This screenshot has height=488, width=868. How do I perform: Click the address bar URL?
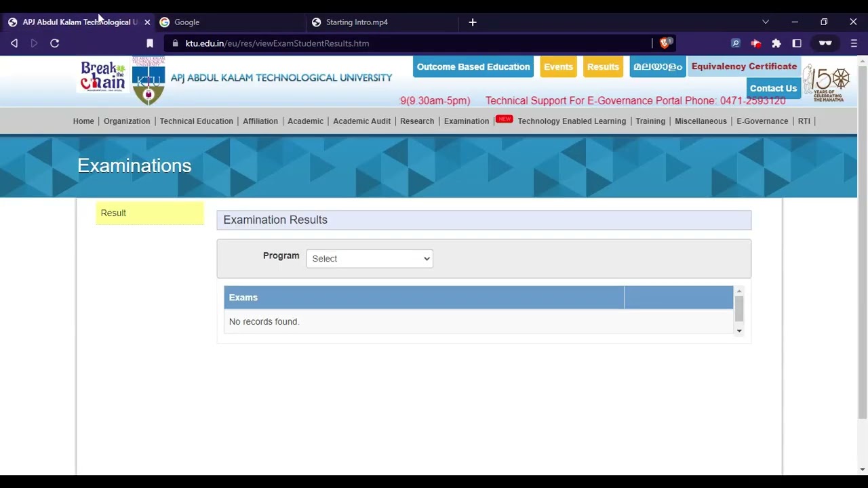[x=277, y=43]
